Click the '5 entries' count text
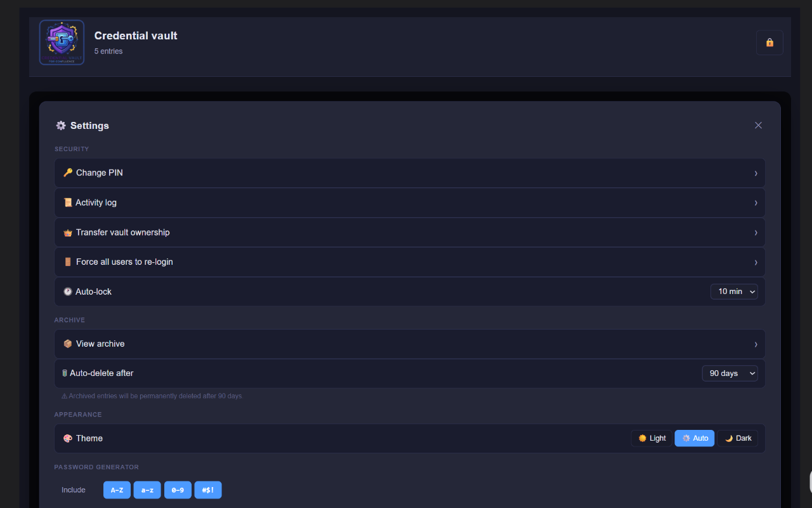This screenshot has height=508, width=812. (108, 51)
